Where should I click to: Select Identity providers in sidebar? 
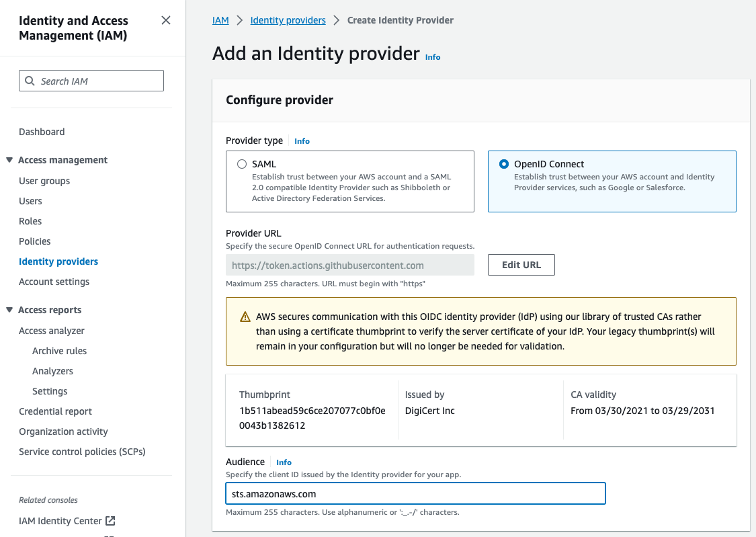click(58, 261)
